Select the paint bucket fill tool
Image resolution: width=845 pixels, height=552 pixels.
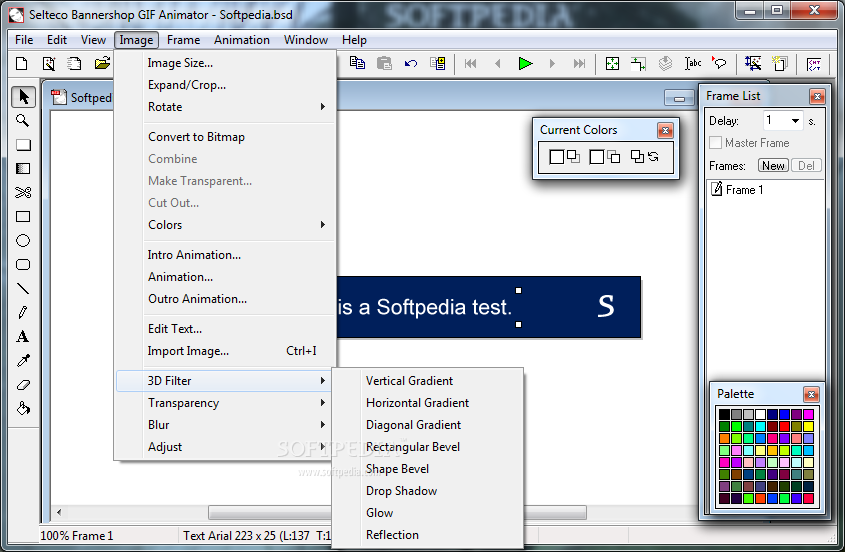23,408
